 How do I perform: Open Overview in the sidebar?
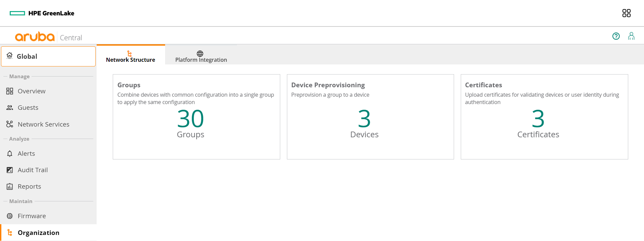[48, 91]
